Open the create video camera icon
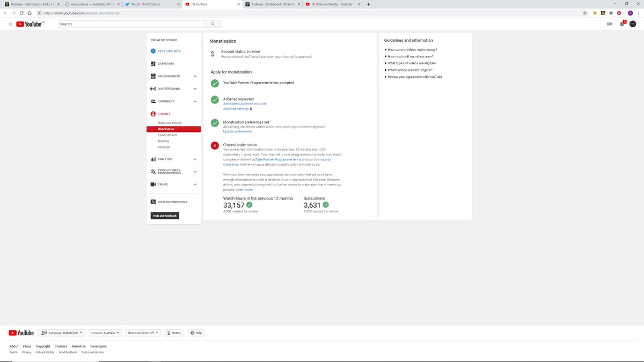Screen dimensions: 644x362 pyautogui.click(x=609, y=24)
